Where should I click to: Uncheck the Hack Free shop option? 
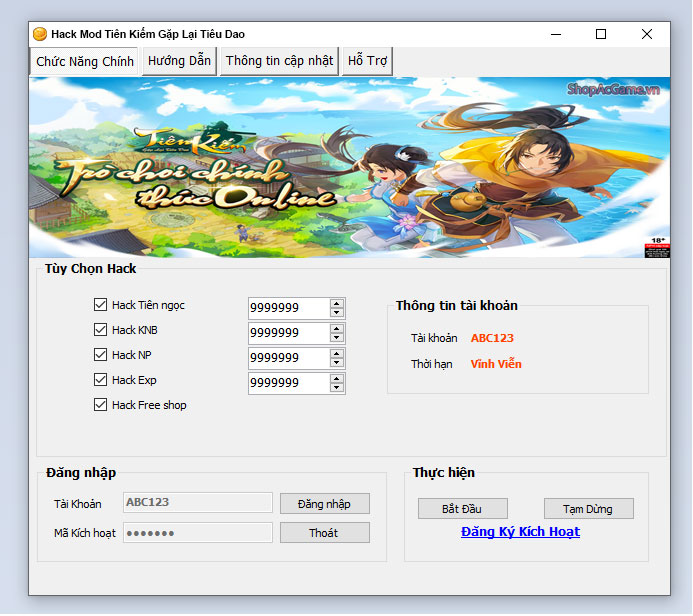pos(100,405)
